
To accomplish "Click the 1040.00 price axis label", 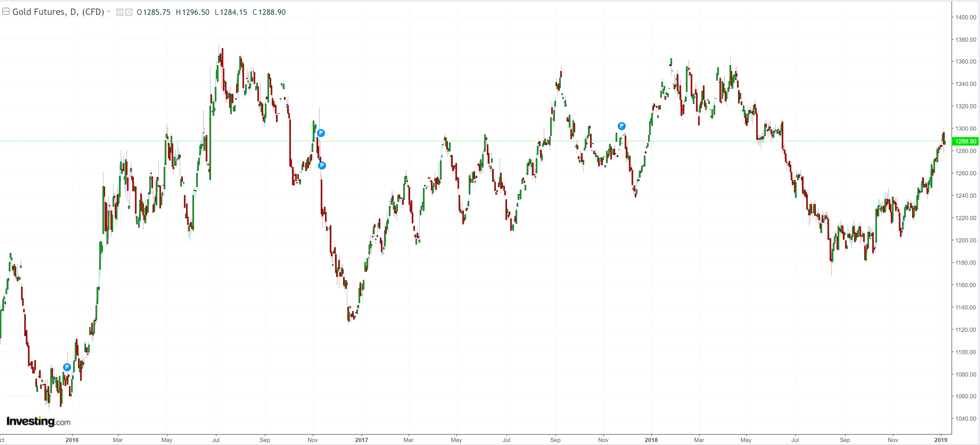I will [x=966, y=418].
